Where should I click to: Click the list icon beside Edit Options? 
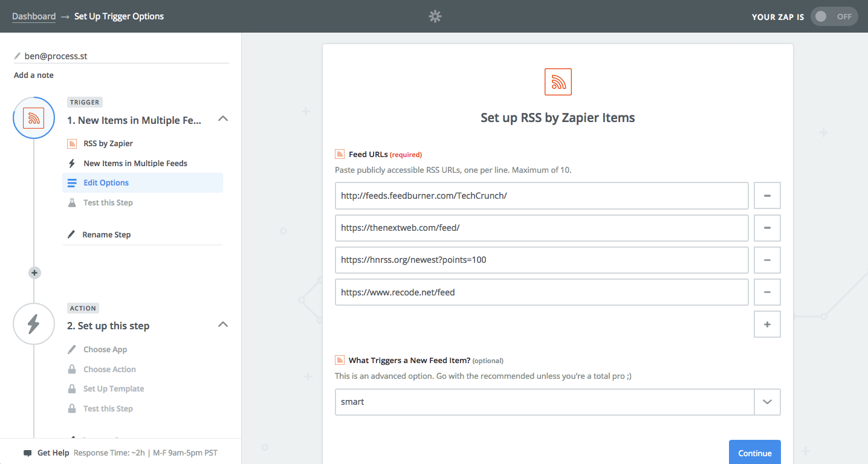(72, 182)
